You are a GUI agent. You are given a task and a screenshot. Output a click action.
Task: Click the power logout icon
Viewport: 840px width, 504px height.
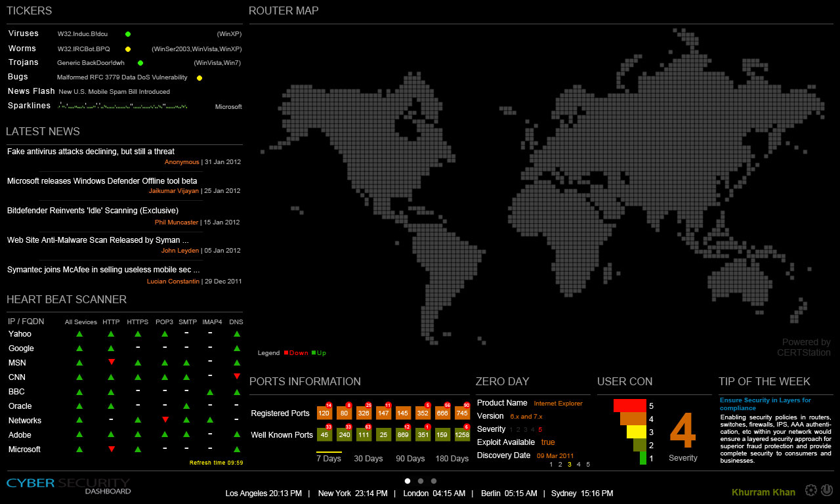(827, 490)
